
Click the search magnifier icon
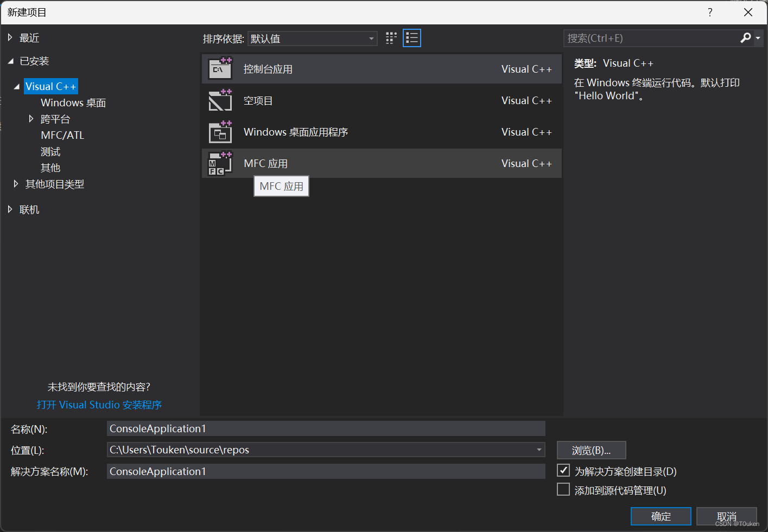click(x=746, y=38)
